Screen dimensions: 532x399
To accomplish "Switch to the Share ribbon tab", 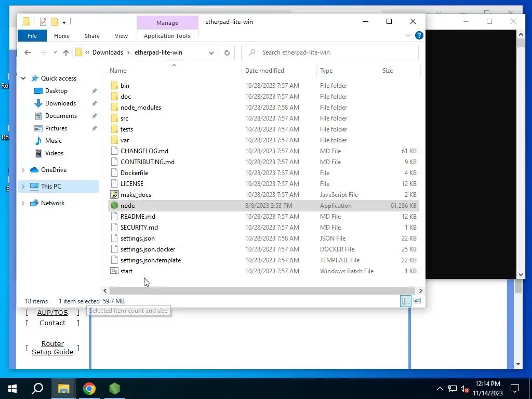I will pos(92,36).
